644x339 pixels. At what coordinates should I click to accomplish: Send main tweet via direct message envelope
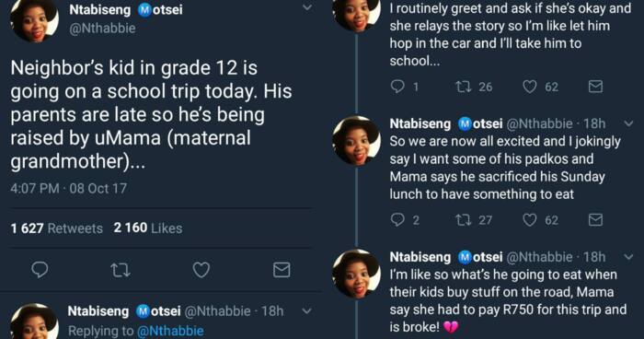282,270
